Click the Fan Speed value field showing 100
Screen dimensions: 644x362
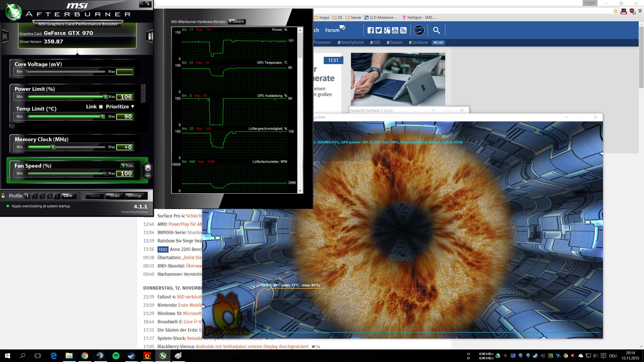(x=125, y=173)
